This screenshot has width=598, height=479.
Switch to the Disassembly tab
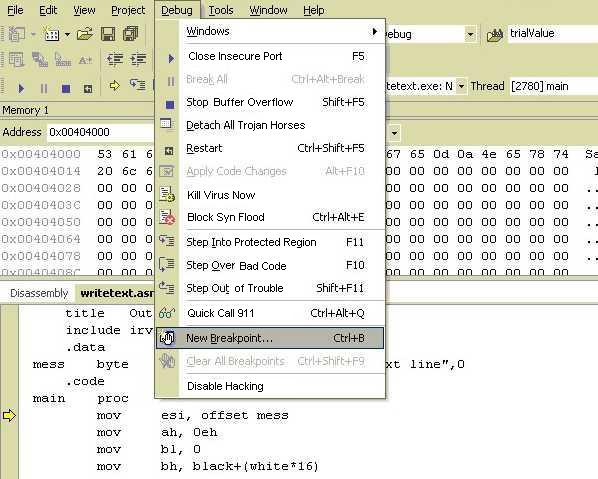coord(39,293)
